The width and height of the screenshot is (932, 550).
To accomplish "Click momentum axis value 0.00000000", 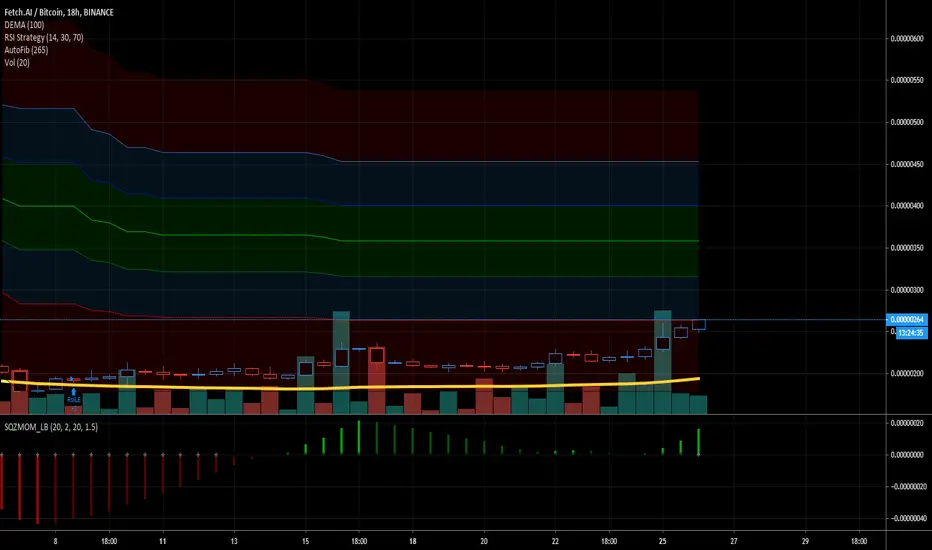I will tap(907, 455).
